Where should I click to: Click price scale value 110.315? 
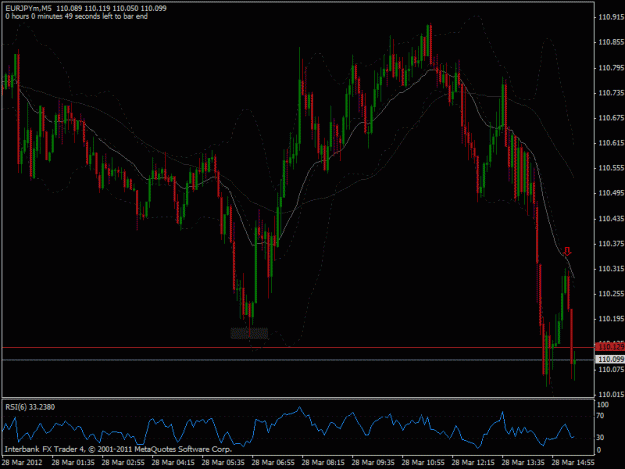[611, 269]
